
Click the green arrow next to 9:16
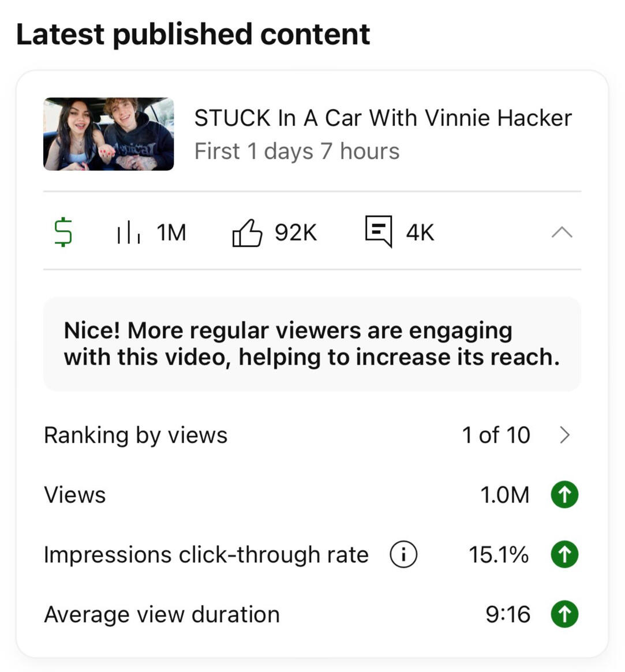point(564,614)
